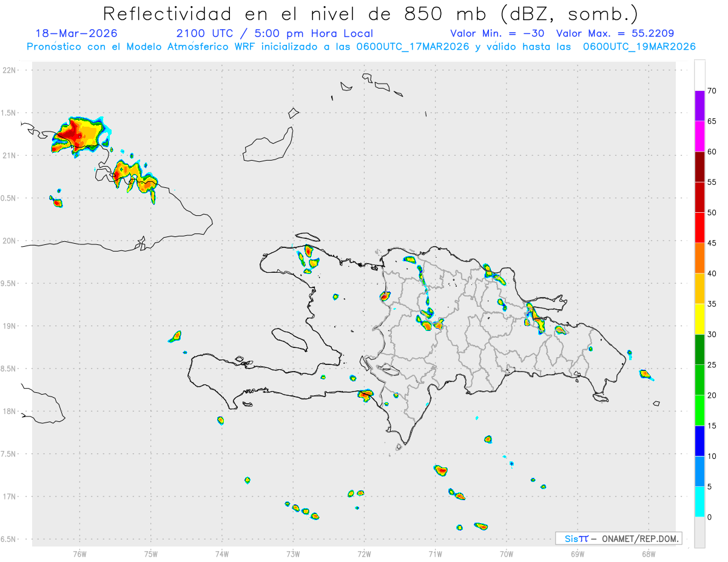728x562 pixels.
Task: Click the '0600UTC_17MAR2026' initialization time text
Action: point(413,47)
